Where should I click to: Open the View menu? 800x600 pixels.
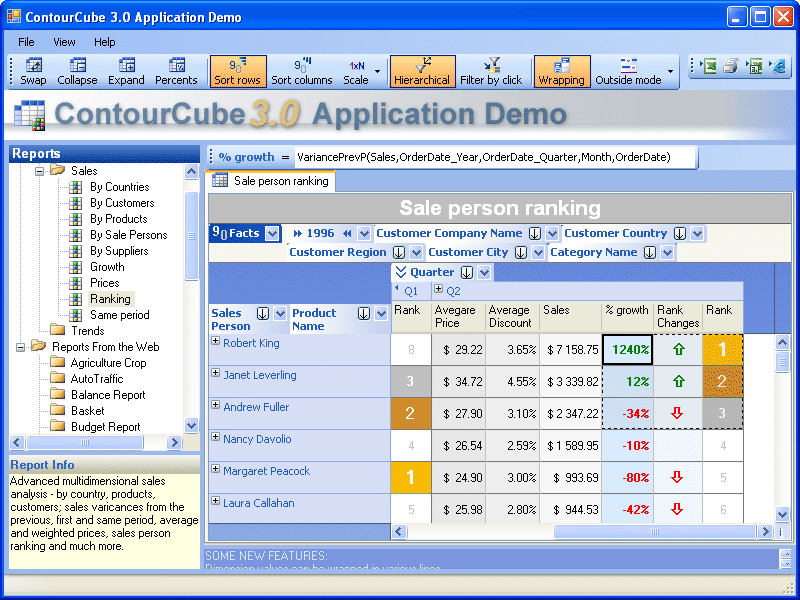coord(64,42)
